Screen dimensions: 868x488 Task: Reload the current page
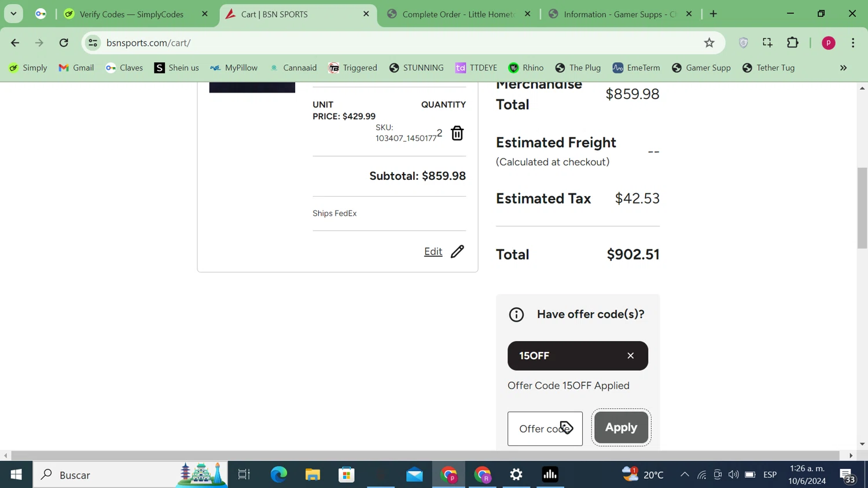point(64,43)
